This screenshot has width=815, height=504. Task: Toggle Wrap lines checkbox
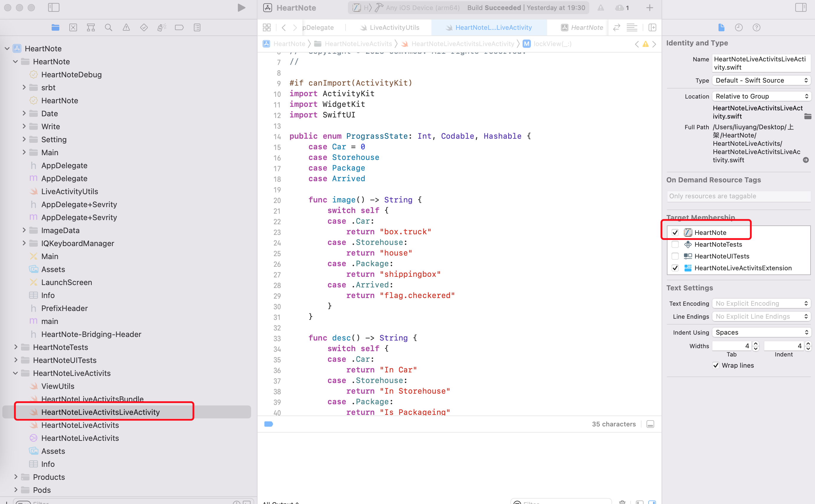click(716, 365)
